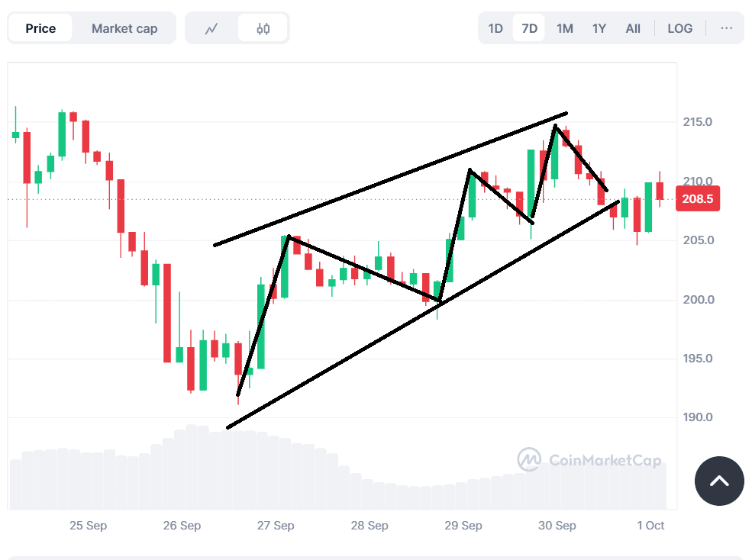The width and height of the screenshot is (752, 560).
Task: Select the Price tab
Action: coord(40,29)
